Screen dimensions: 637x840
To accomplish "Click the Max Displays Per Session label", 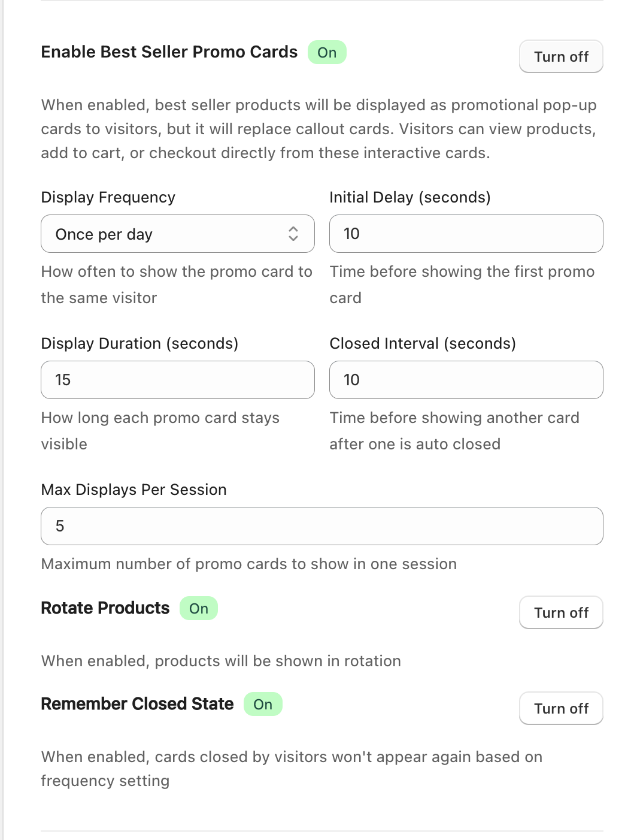I will [134, 490].
